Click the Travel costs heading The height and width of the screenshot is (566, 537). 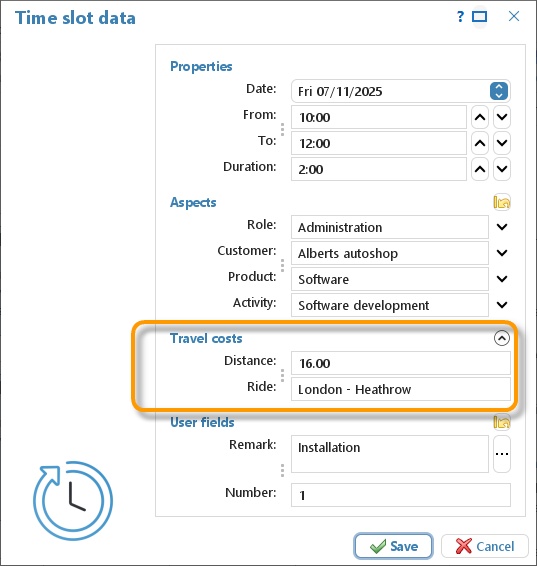coord(206,338)
